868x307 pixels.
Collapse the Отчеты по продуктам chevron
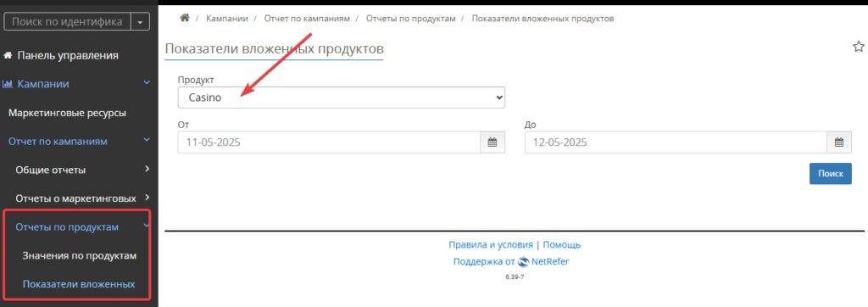(x=146, y=226)
